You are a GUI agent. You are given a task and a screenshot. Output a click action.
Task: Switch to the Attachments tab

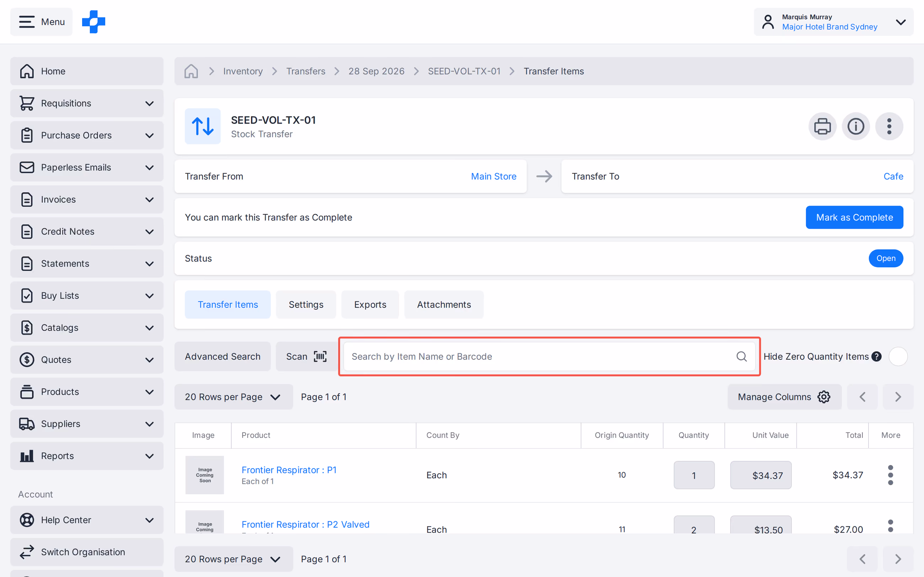[444, 305]
